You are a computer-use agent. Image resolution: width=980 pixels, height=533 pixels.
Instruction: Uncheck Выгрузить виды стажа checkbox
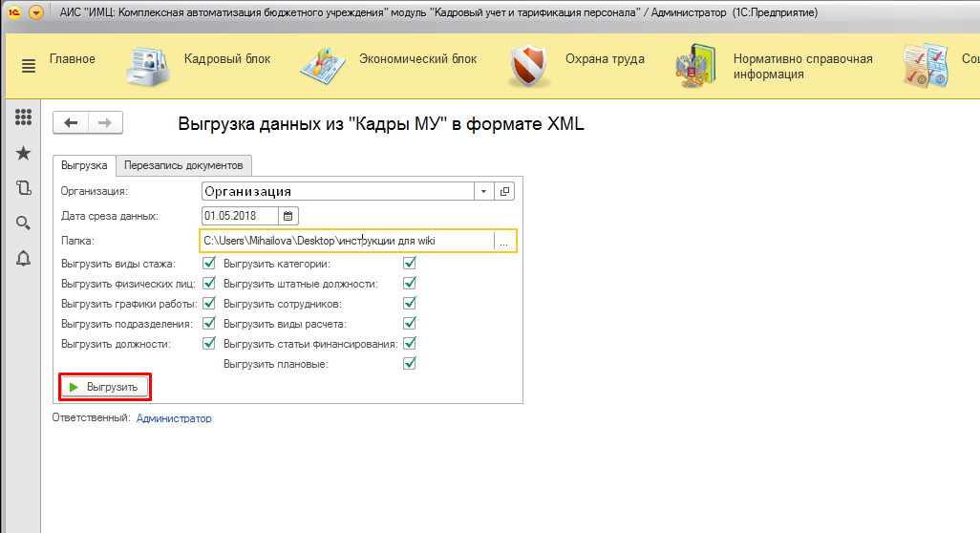pyautogui.click(x=209, y=264)
